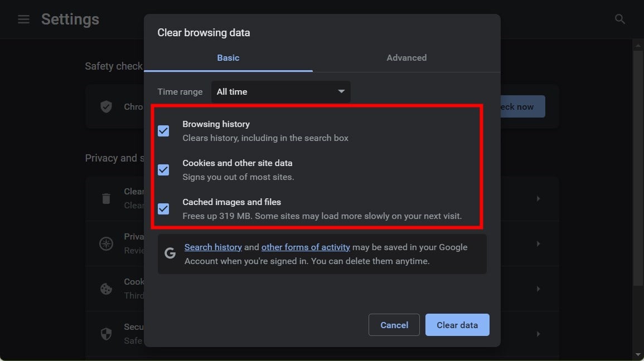This screenshot has width=644, height=361.
Task: Switch to the Advanced tab
Action: [x=406, y=58]
